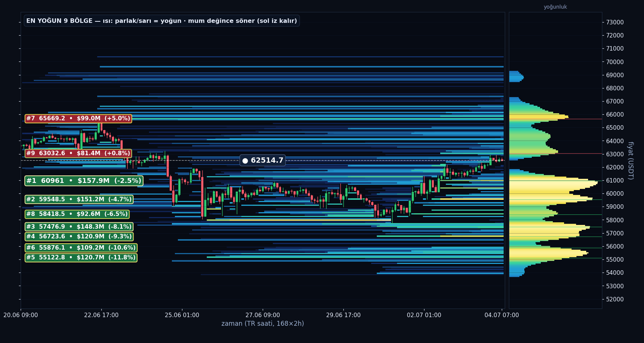Click the #7 65669.2 $99.0M zone label
The height and width of the screenshot is (343, 644).
pyautogui.click(x=78, y=118)
